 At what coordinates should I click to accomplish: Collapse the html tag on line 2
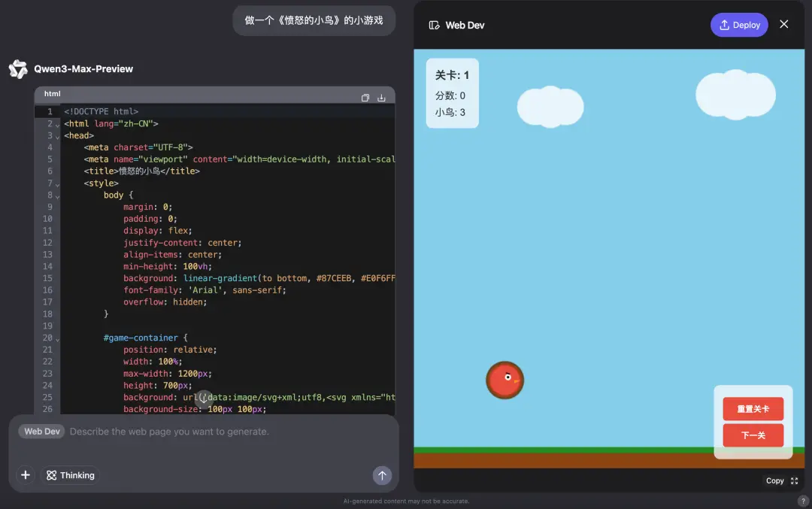(58, 124)
